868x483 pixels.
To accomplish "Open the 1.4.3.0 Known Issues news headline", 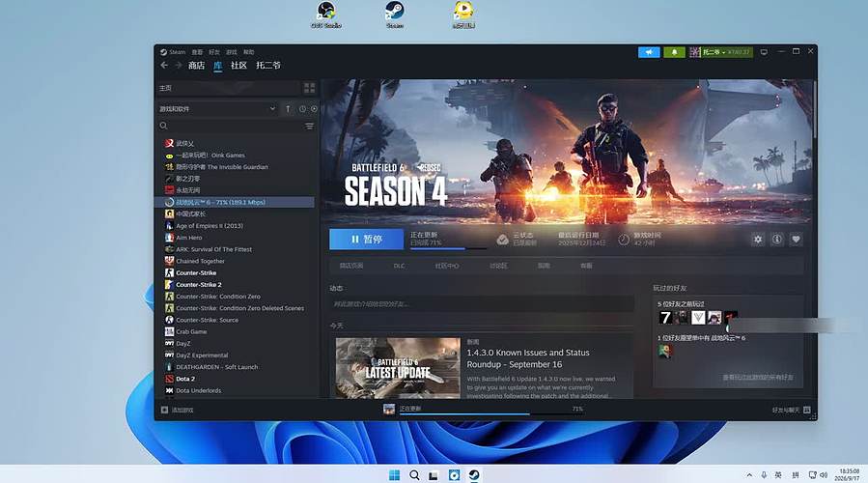I will point(528,358).
